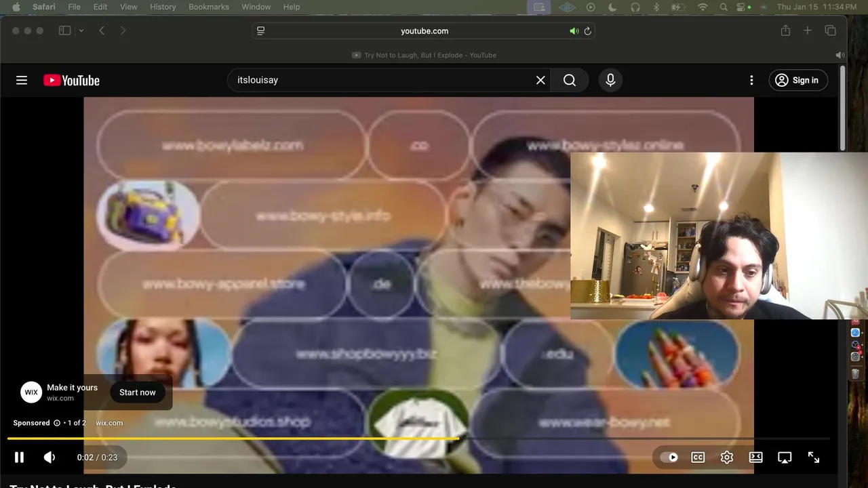Pause the video playback
868x488 pixels.
point(19,457)
